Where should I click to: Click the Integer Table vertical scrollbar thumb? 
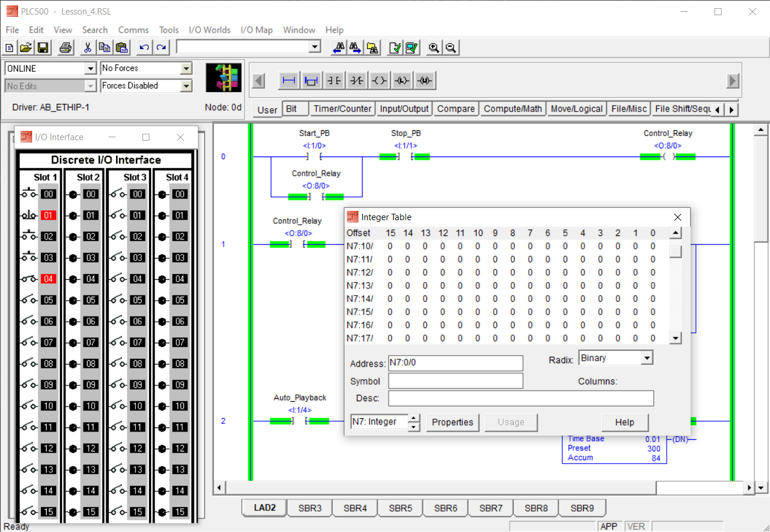point(675,252)
